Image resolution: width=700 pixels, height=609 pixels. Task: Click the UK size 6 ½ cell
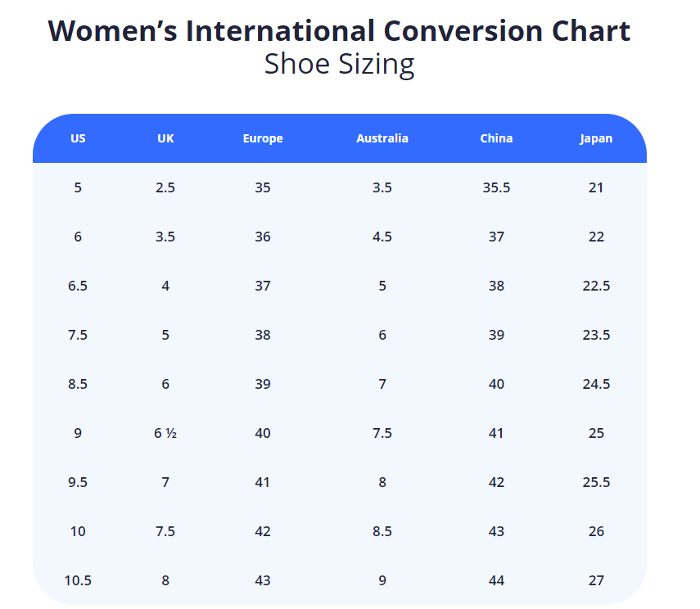point(165,433)
